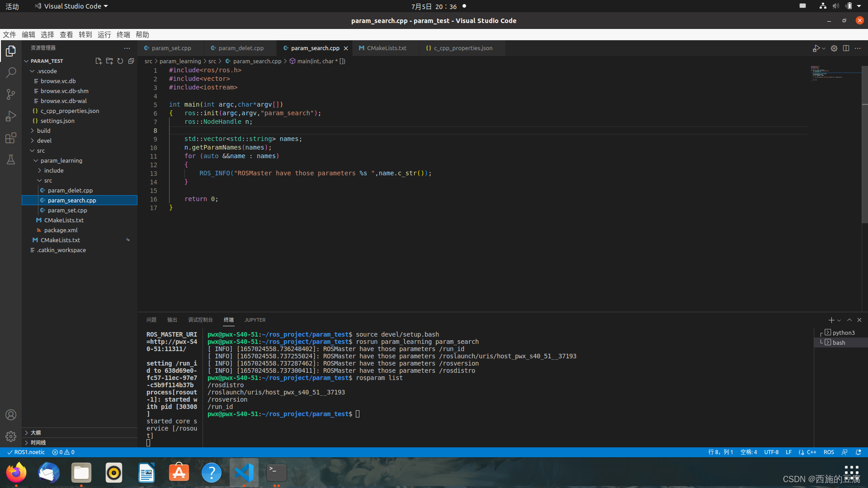
Task: Expand the build folder
Action: 43,131
